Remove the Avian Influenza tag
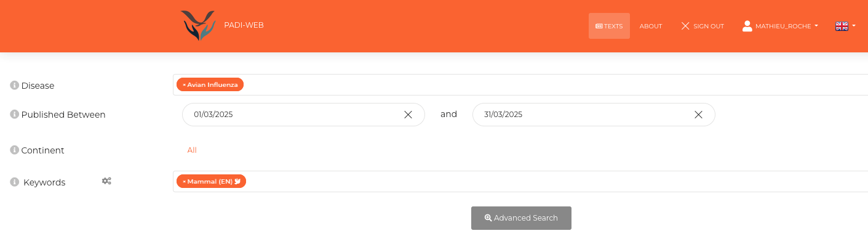This screenshot has width=868, height=236. 184,85
